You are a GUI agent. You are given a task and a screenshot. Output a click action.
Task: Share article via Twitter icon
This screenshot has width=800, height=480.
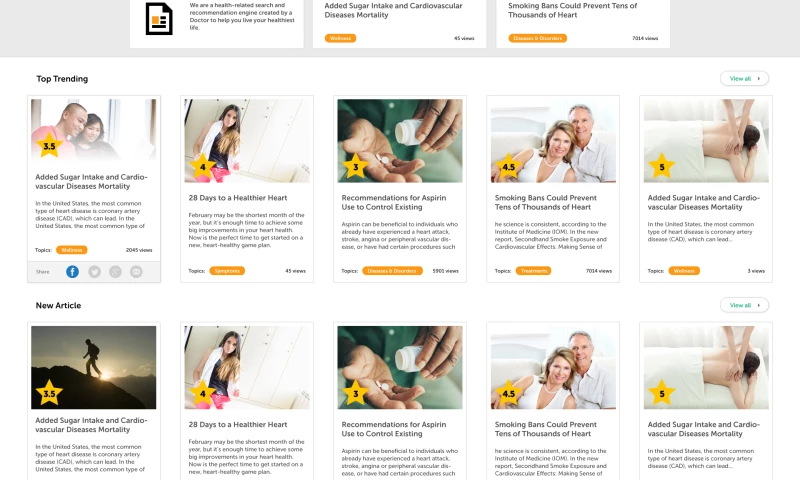click(94, 272)
